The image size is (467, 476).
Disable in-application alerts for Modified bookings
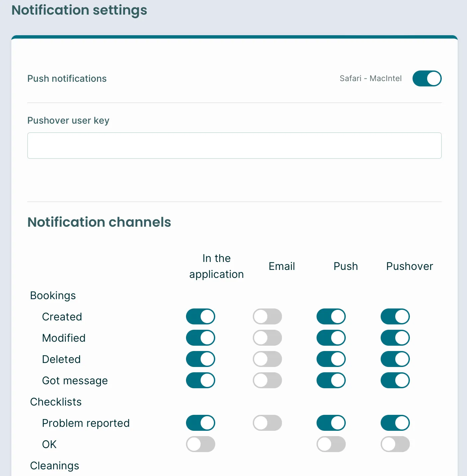pos(200,338)
